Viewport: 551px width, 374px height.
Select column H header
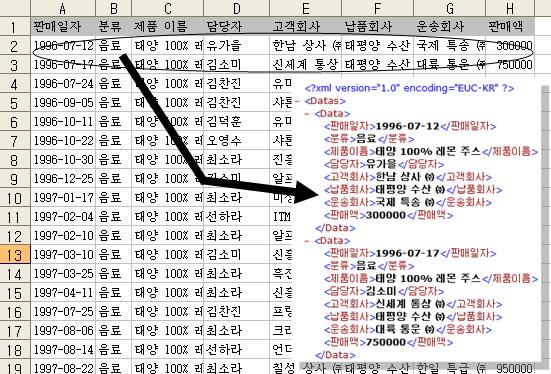click(510, 8)
